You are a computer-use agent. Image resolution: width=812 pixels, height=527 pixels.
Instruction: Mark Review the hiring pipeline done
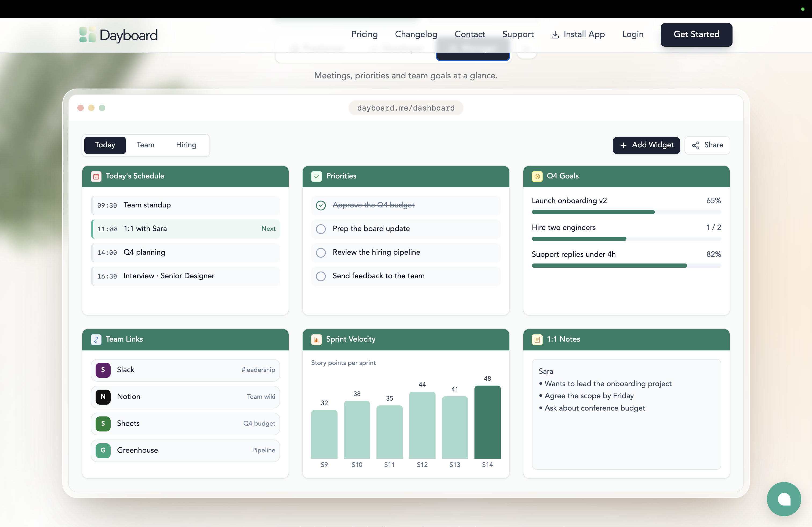click(321, 252)
